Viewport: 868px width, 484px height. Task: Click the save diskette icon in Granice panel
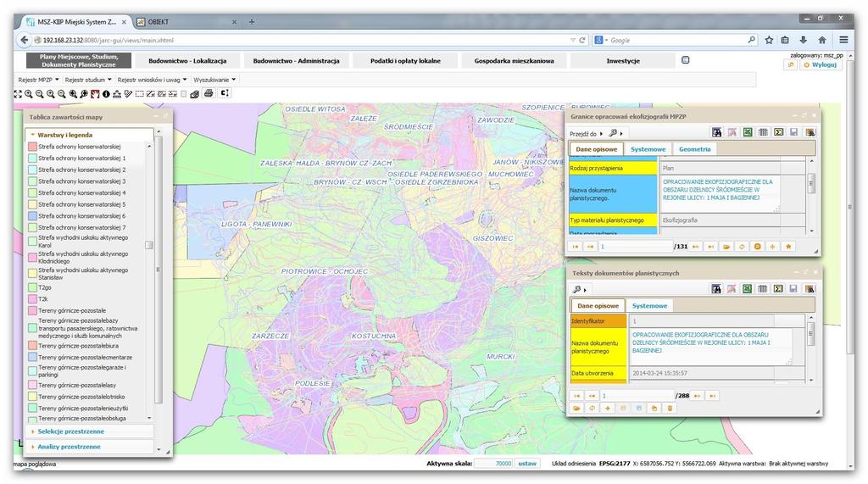793,132
